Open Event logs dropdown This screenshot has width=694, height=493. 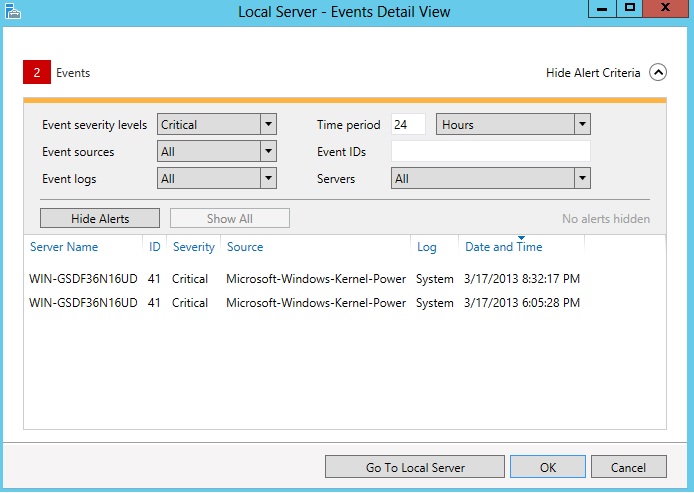click(267, 179)
